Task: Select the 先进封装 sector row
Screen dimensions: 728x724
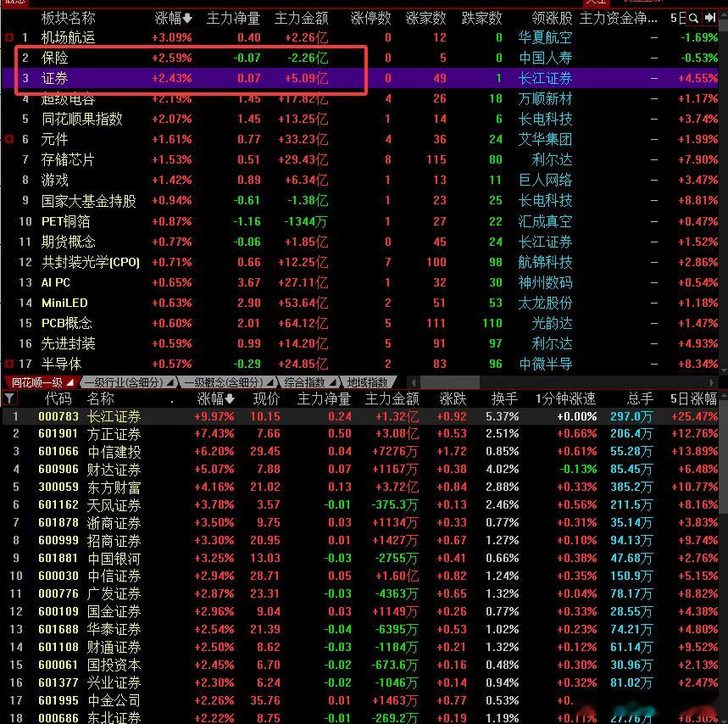Action: point(358,343)
